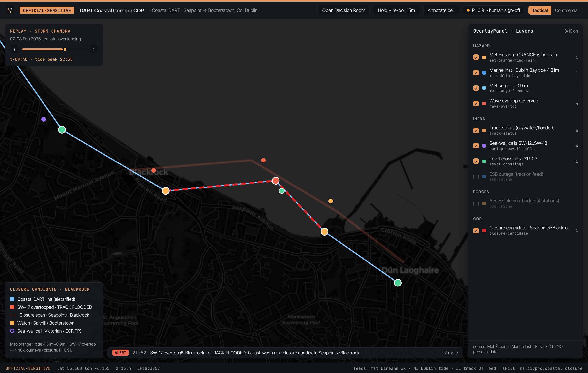Click legend entry Coastal DART line (electrified)
The image size is (588, 373).
tap(43, 299)
